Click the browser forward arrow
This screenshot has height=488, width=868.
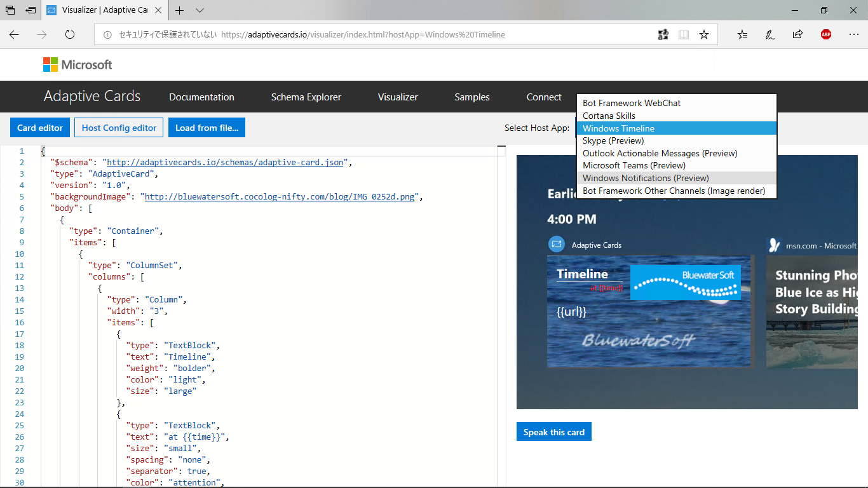point(42,34)
